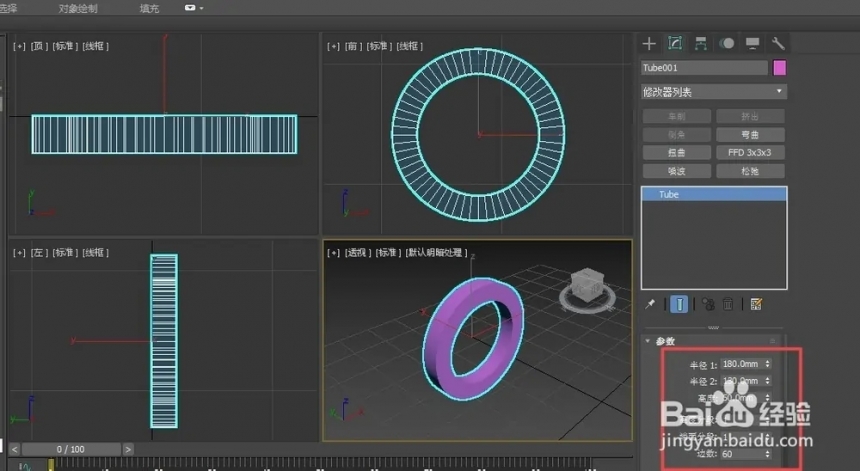Open the 选择 ribbon tab
Image resolution: width=860 pixels, height=471 pixels.
(x=8, y=8)
